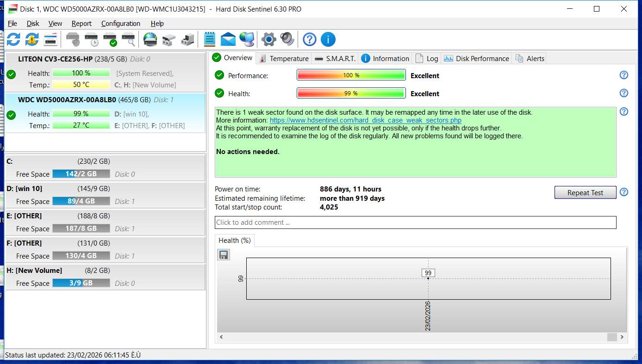Click help icon next to Performance row
Viewport: 642px width, 364px height.
pos(623,75)
